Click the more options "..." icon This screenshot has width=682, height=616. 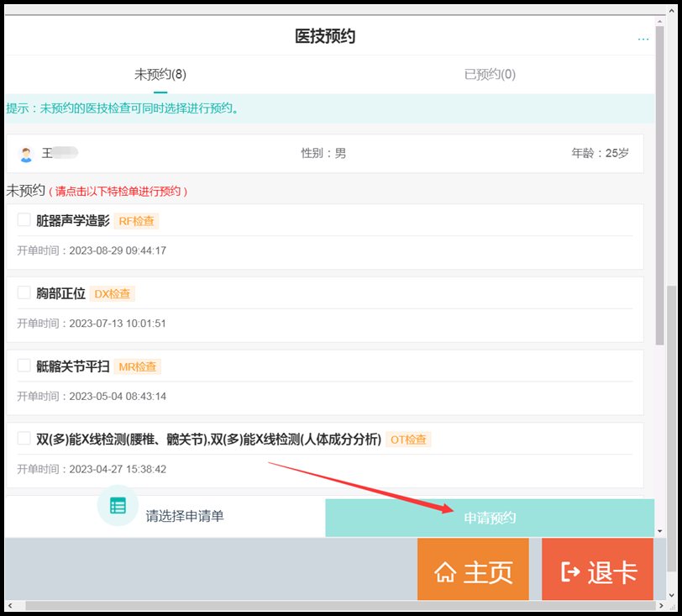[x=643, y=39]
